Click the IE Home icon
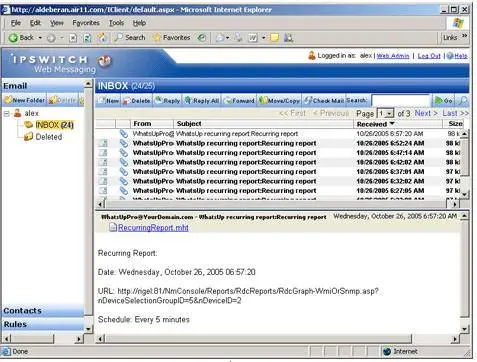The height and width of the screenshot is (362, 477). (102, 38)
